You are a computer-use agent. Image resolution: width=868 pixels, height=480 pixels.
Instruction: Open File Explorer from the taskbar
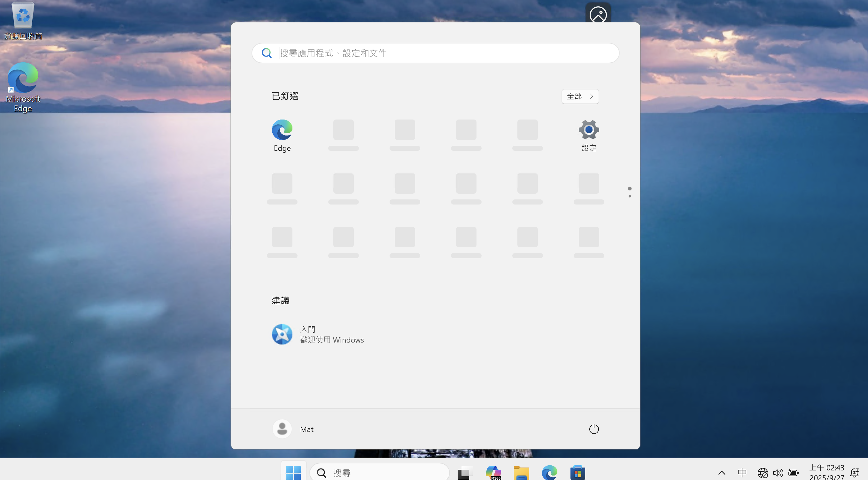coord(521,472)
